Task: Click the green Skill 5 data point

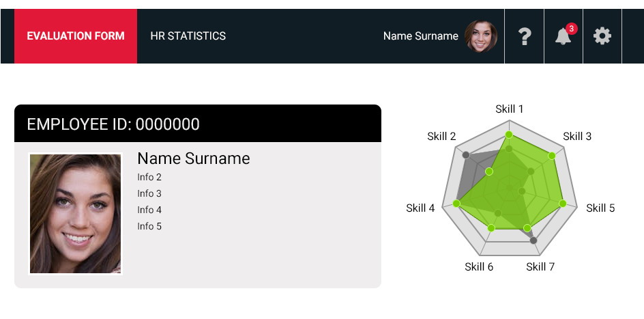Action: click(x=562, y=204)
